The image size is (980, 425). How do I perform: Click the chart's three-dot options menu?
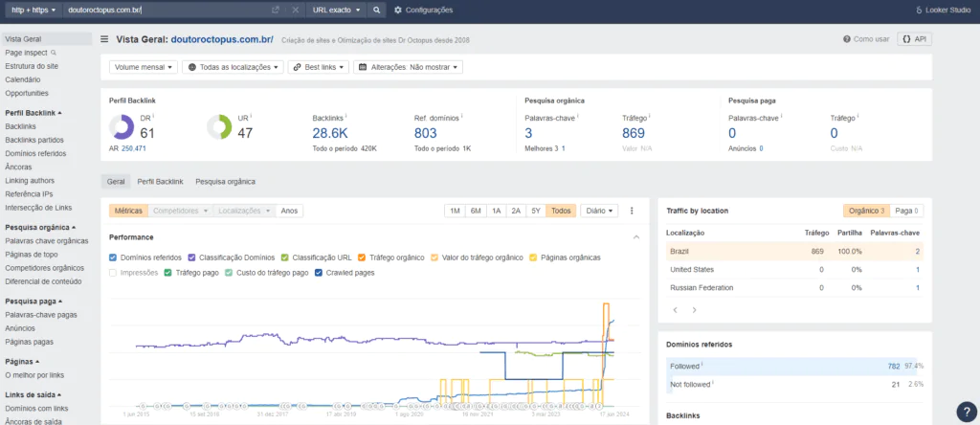633,211
